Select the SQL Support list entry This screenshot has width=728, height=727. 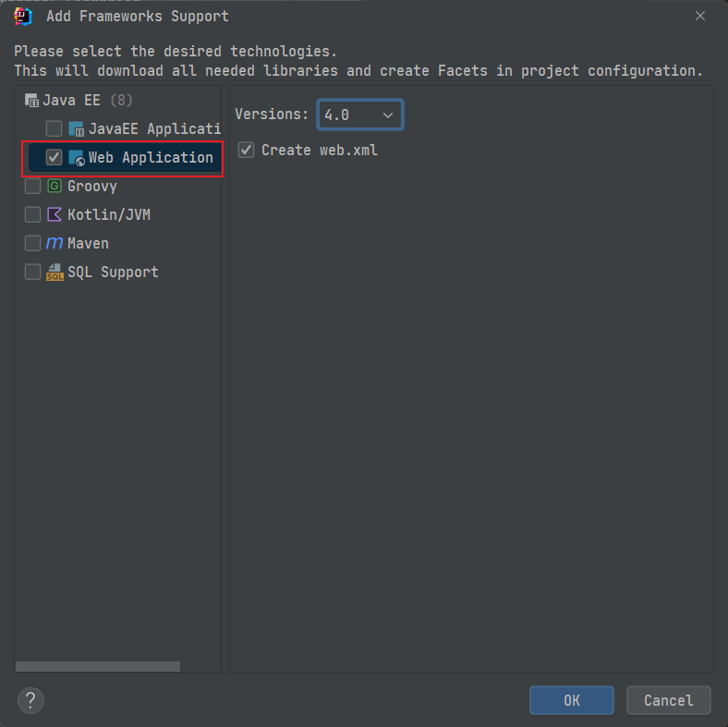(x=113, y=272)
